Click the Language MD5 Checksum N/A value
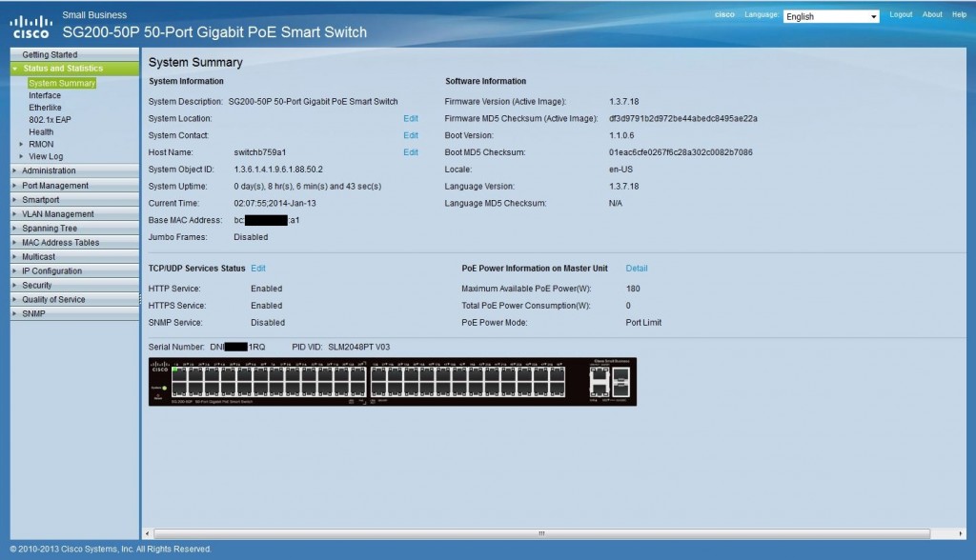The width and height of the screenshot is (976, 560). 616,203
